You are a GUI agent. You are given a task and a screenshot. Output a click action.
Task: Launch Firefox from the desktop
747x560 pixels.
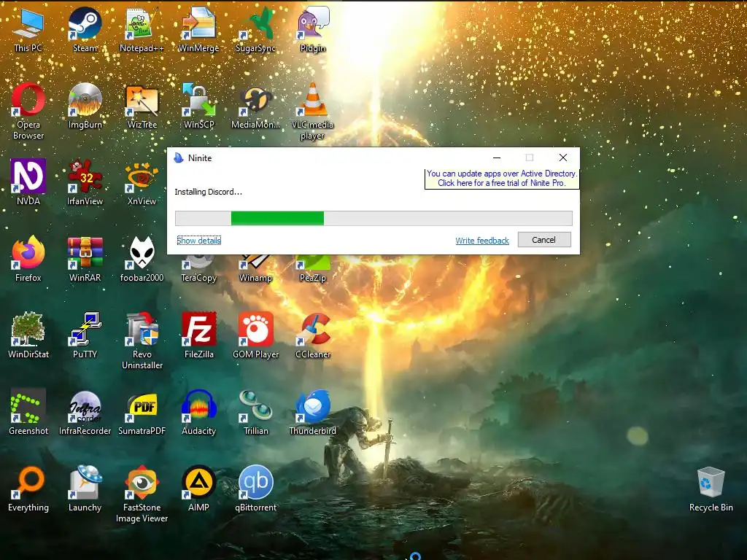(28, 259)
